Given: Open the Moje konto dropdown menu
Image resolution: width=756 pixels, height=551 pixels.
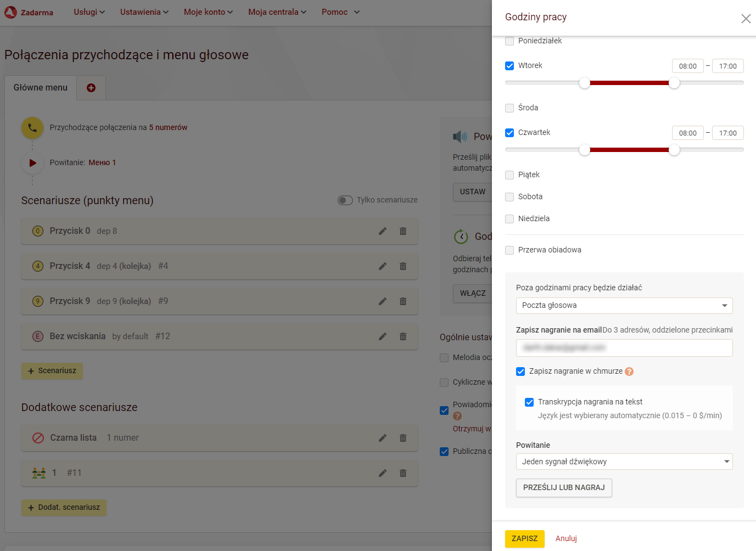Looking at the screenshot, I should pos(208,12).
